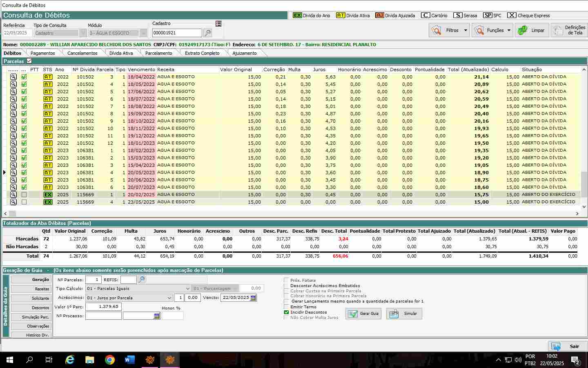Check the box for 20/02/2025 installment row
Image resolution: width=588 pixels, height=368 pixels.
tap(24, 195)
